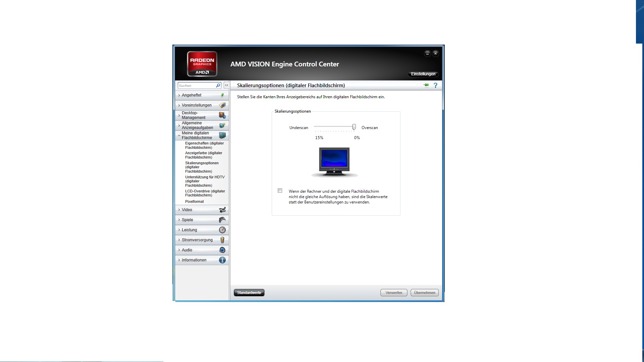
Task: Click the Verwerfen button
Action: click(x=394, y=293)
